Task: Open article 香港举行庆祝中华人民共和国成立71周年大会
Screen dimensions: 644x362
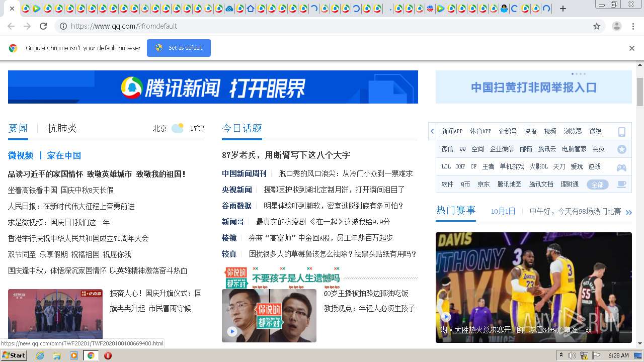Action: pyautogui.click(x=78, y=238)
